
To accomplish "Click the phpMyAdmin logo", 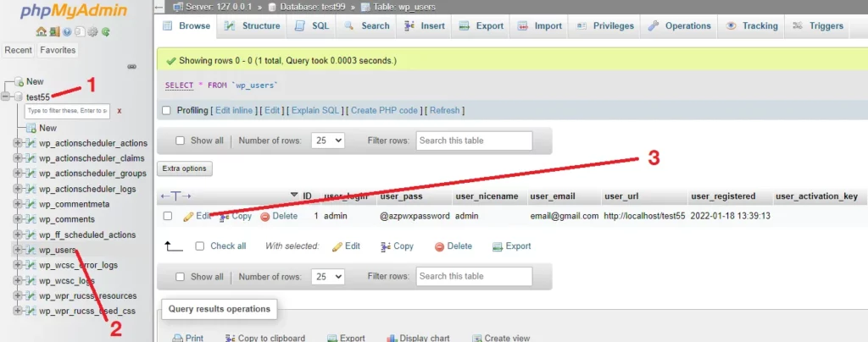I will 73,11.
